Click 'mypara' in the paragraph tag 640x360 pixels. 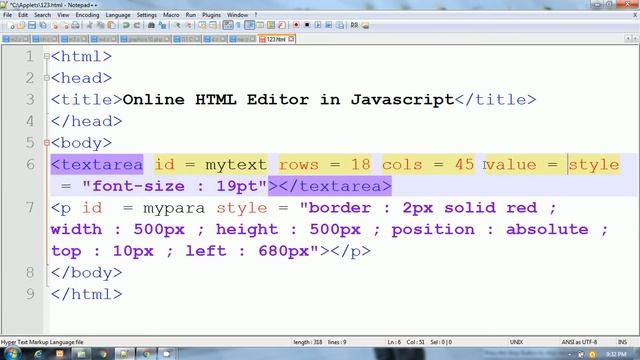click(174, 208)
